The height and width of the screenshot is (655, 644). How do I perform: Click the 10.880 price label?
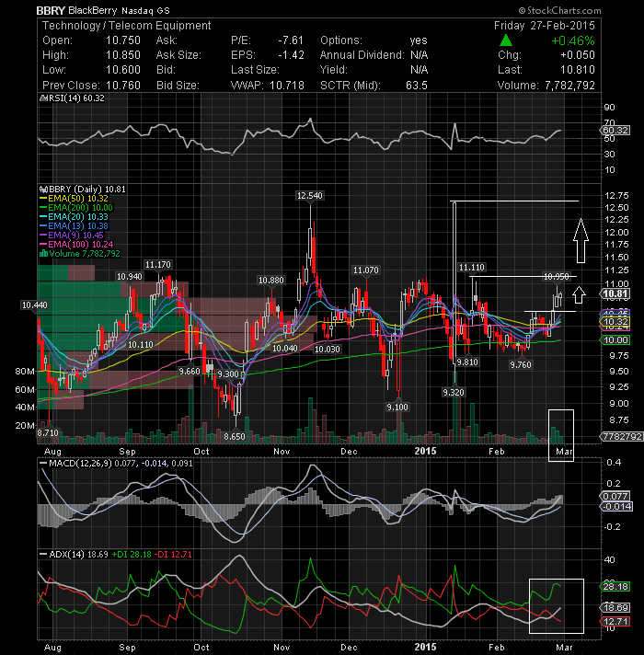271,281
